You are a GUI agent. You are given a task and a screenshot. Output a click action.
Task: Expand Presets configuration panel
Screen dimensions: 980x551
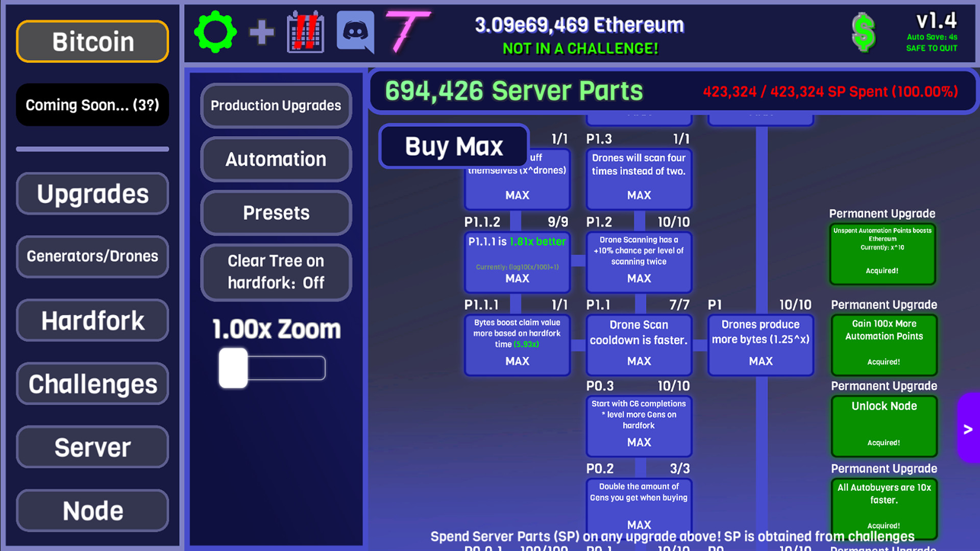coord(276,213)
